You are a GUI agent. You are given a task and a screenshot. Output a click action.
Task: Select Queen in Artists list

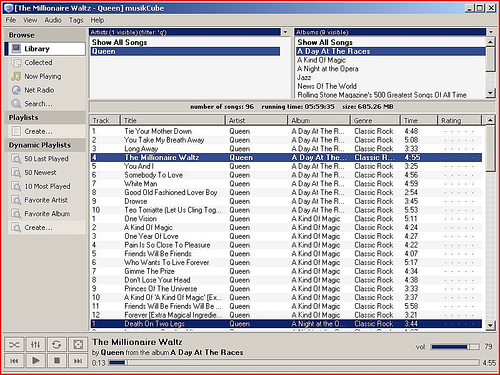tap(185, 51)
